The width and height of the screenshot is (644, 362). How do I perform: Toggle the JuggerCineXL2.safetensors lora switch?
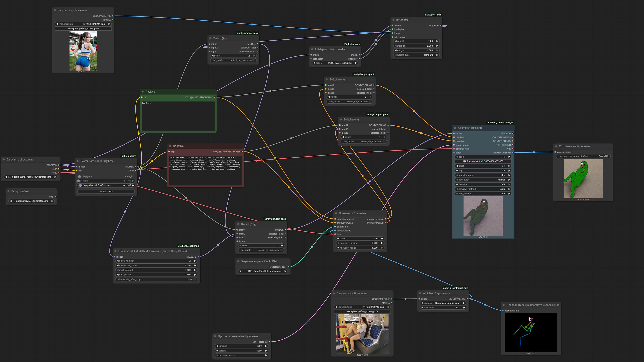tap(80, 185)
